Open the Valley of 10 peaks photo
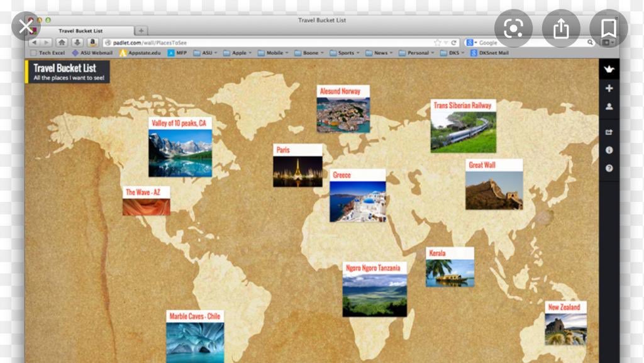Screen dimensions: 644x363 180,153
